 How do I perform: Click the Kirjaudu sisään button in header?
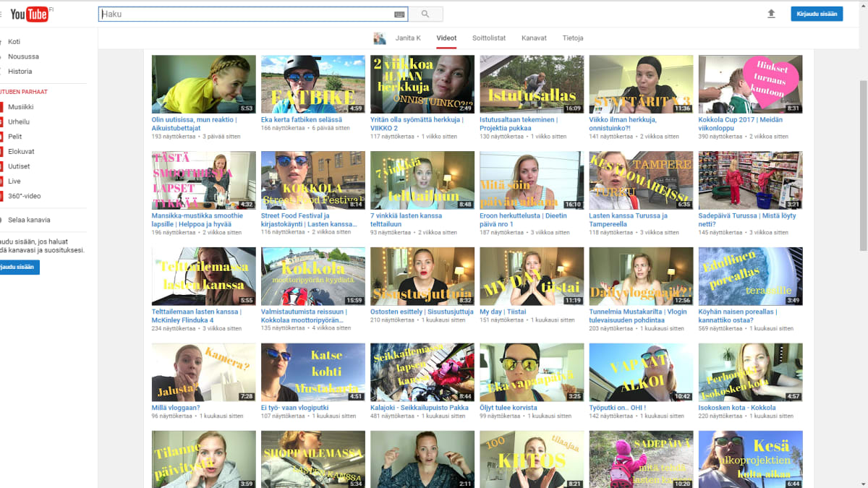[816, 14]
